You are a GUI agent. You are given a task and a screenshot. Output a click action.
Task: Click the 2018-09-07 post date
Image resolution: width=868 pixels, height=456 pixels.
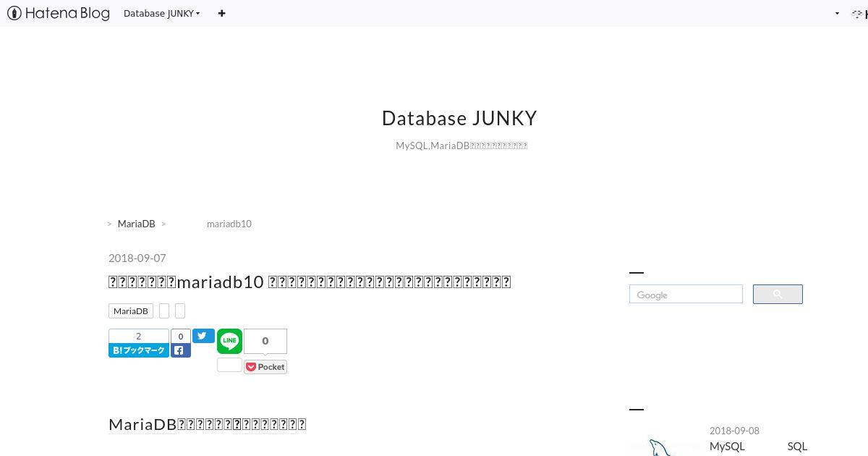[137, 258]
